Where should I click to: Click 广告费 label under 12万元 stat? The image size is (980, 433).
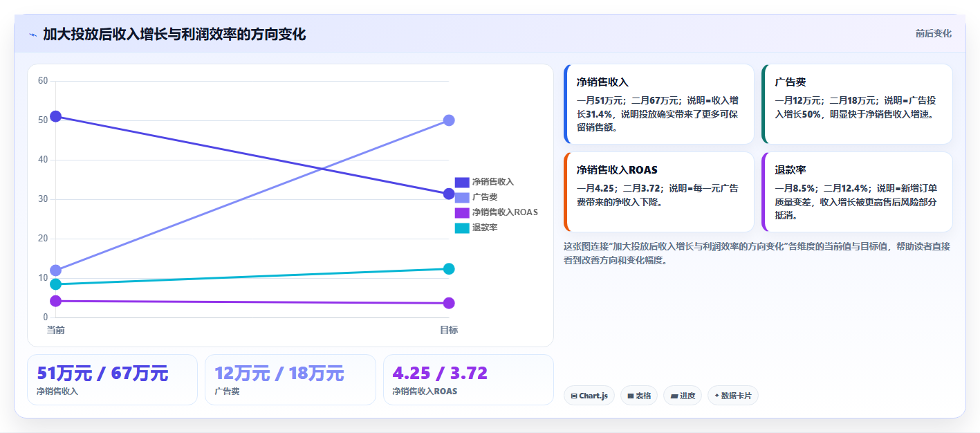(x=227, y=391)
